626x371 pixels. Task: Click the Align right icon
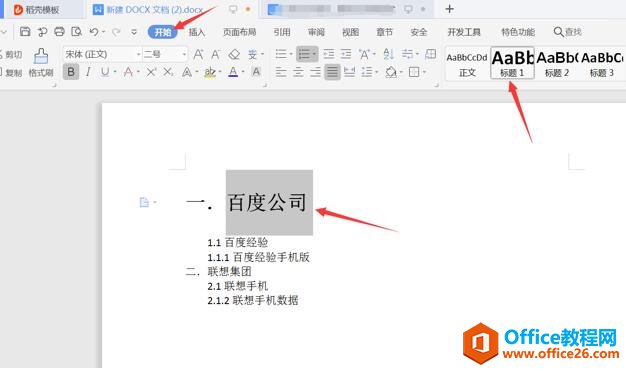(x=315, y=72)
